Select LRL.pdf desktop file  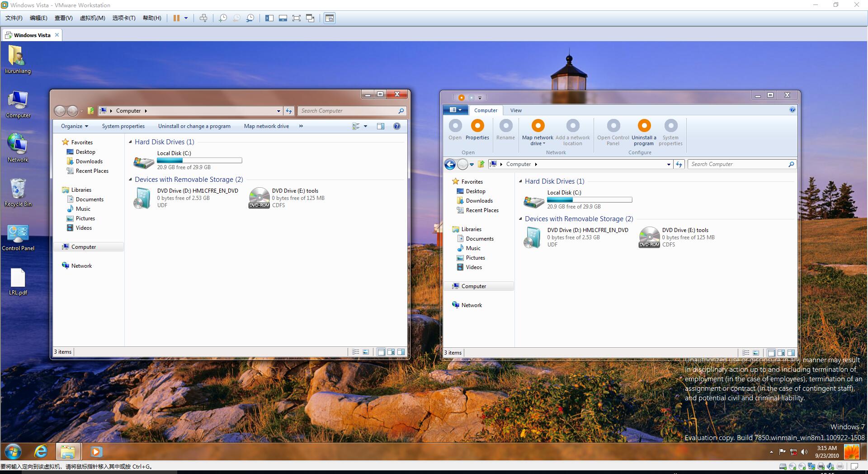pos(18,281)
